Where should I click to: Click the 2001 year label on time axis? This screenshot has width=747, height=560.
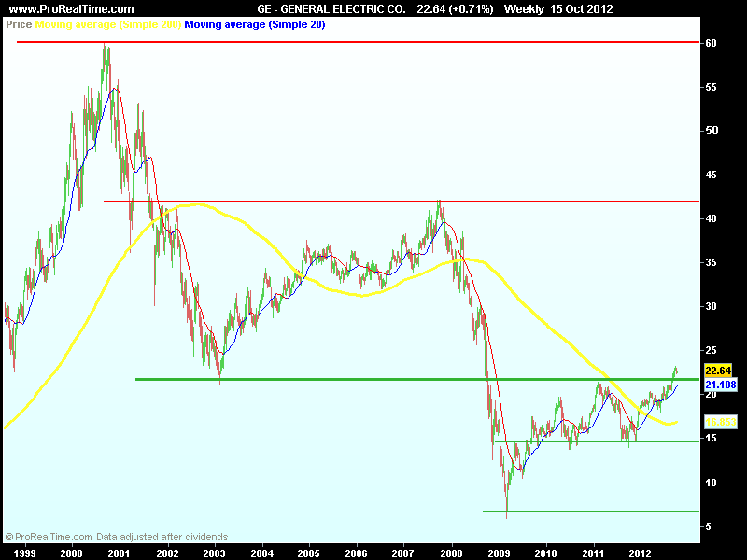(x=119, y=553)
